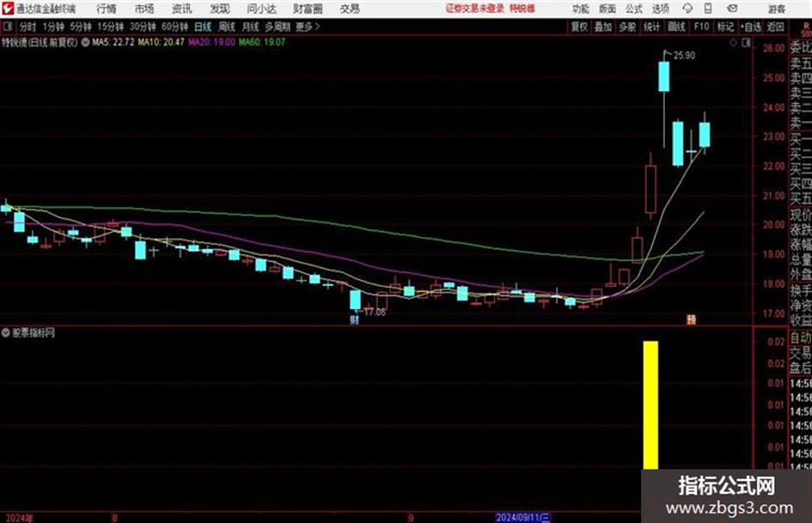Switch to 周线 period

227,27
